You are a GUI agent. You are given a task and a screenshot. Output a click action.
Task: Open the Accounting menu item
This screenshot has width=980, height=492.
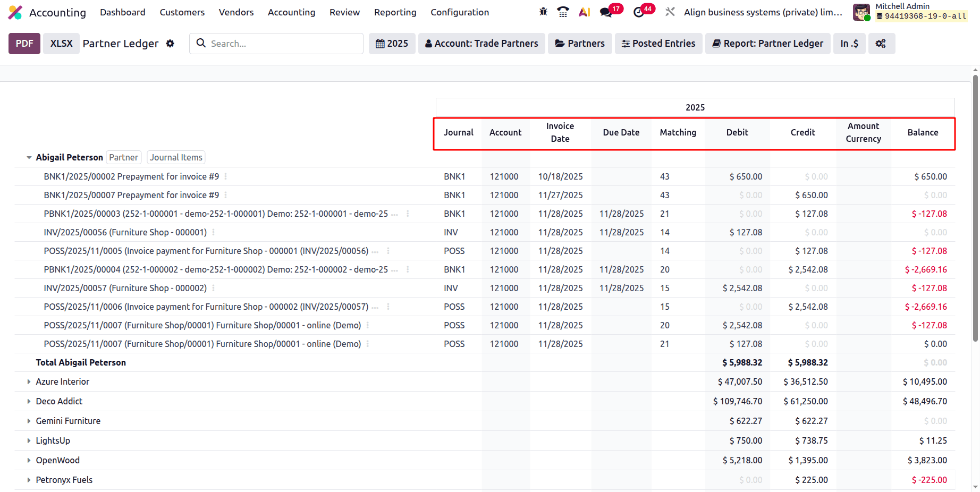click(x=291, y=12)
